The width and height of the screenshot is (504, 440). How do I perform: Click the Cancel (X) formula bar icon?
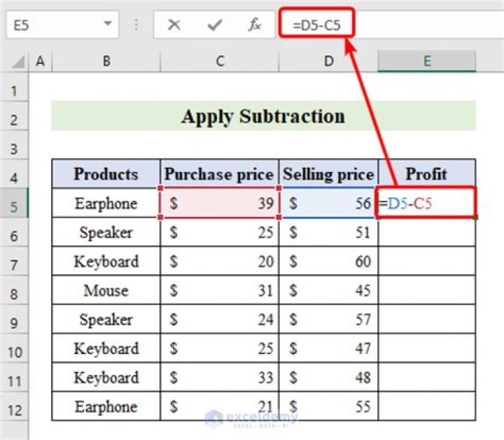(174, 26)
